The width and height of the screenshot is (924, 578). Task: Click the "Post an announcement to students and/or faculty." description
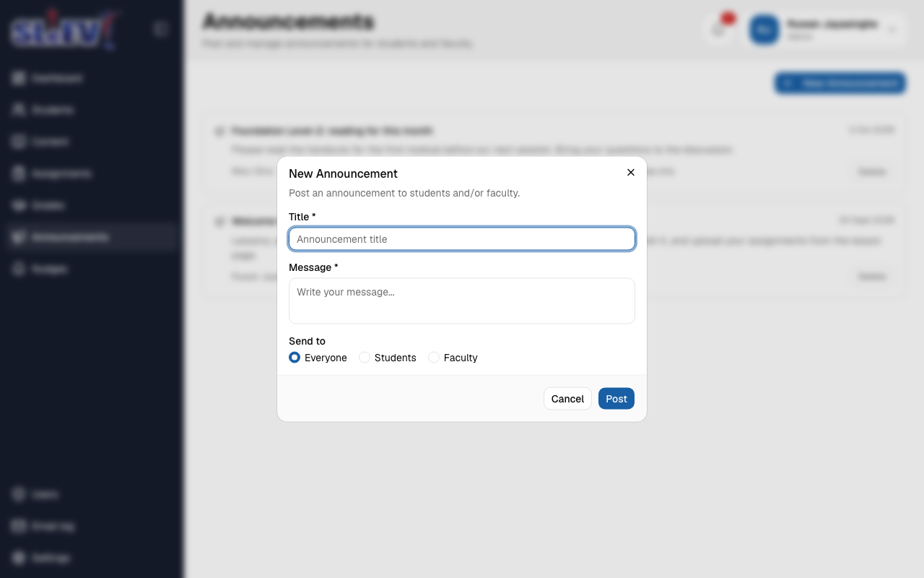pyautogui.click(x=404, y=193)
